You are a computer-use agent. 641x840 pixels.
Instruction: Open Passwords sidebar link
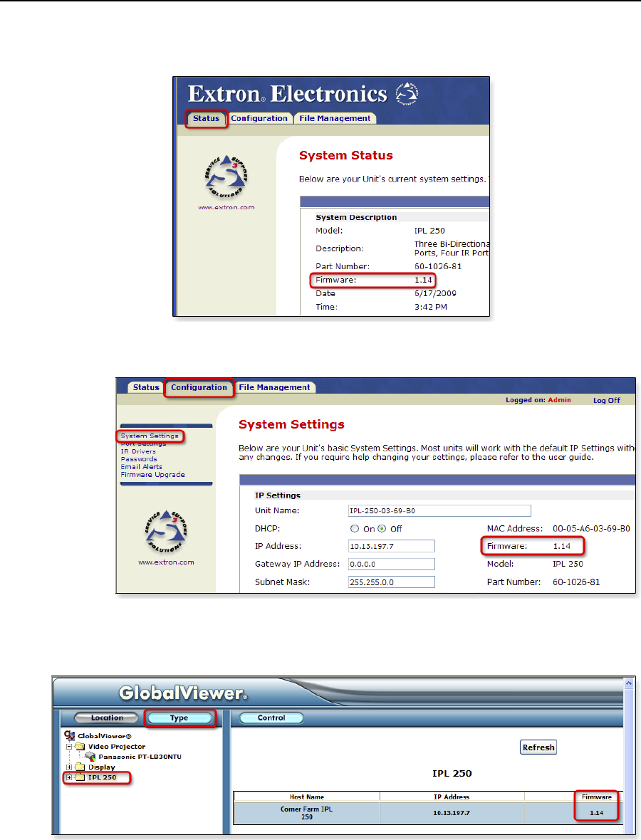point(139,459)
